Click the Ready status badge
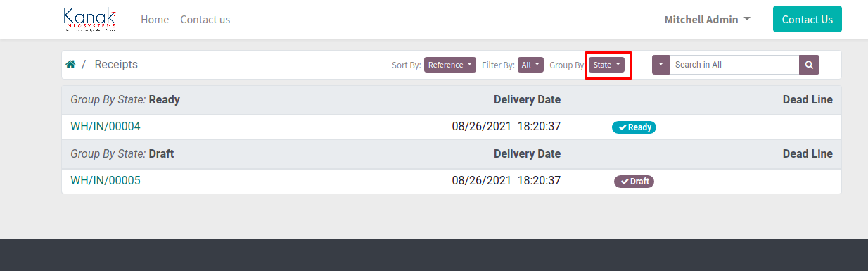Viewport: 868px width, 271px height. click(x=634, y=127)
